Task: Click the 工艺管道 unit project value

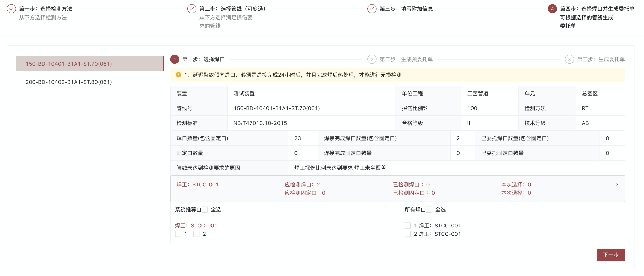Action: 478,93
